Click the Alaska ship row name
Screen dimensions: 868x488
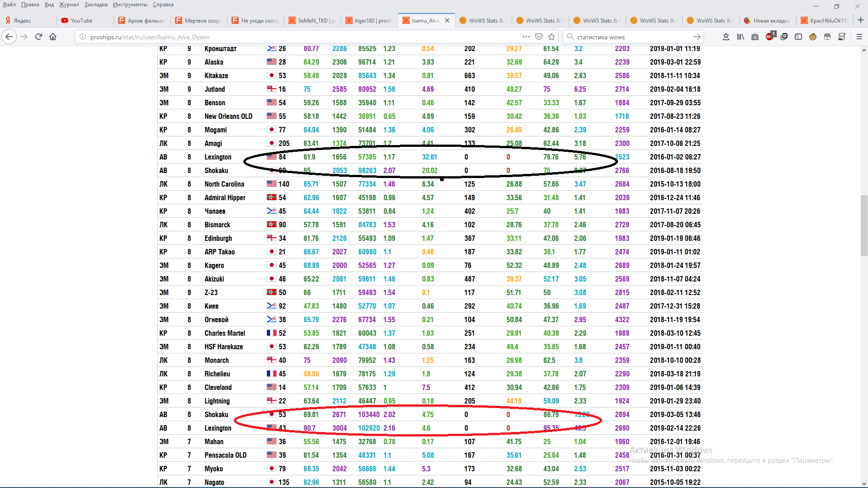[214, 62]
